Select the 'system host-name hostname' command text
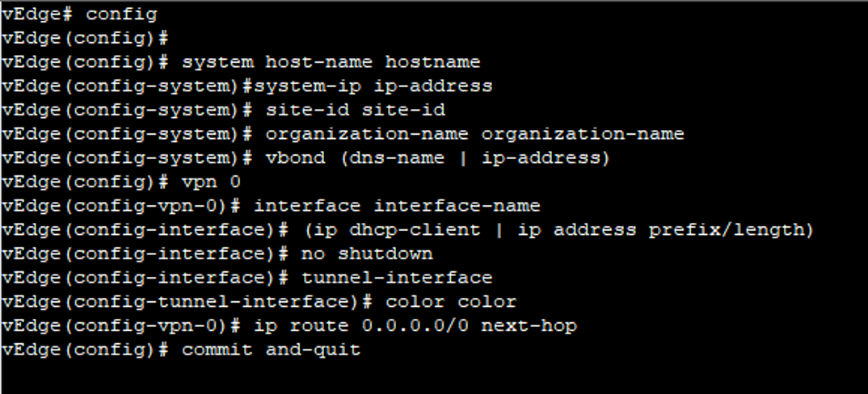 pos(331,62)
